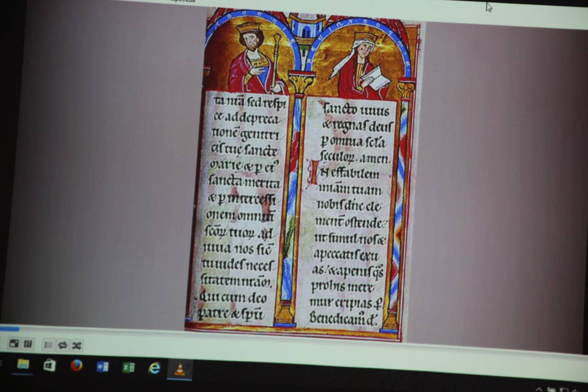Click the network icon in system tray
The image size is (588, 392).
564,390
